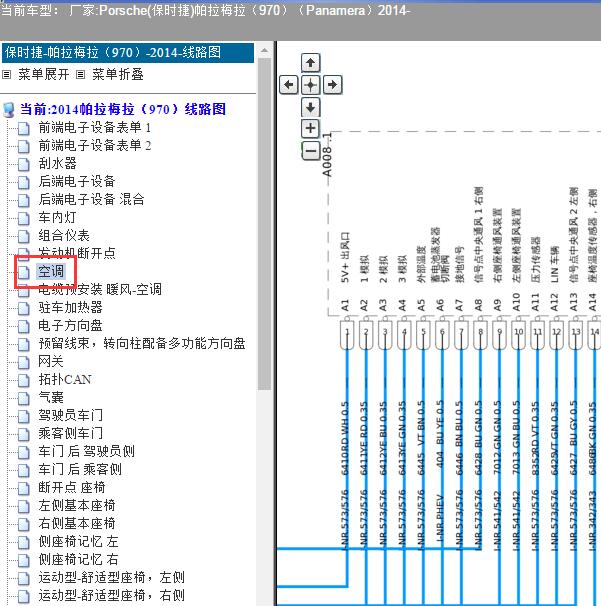Recenter the diagram with the center pan button

[310, 85]
